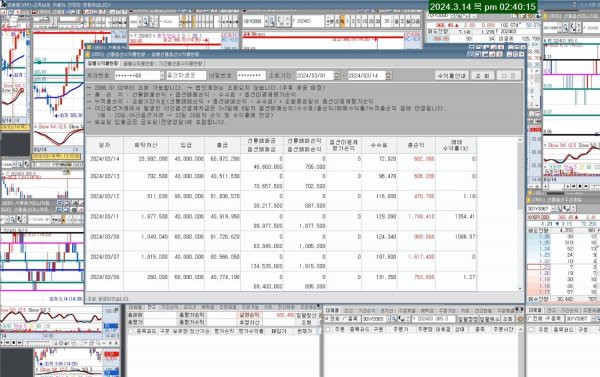The image size is (600, 377).
Task: Click the magnifier icon beside 30IY3067 in right panel
Action: pos(559,209)
